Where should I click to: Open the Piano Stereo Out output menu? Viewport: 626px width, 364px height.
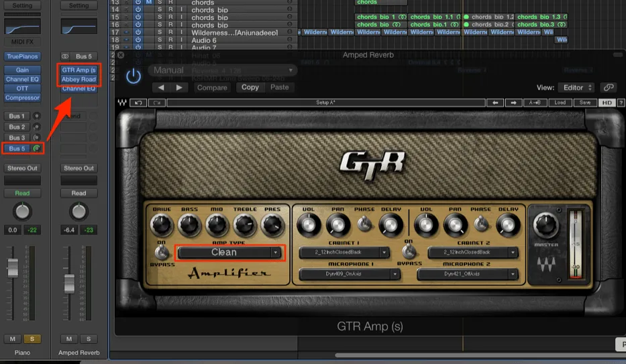(x=22, y=168)
